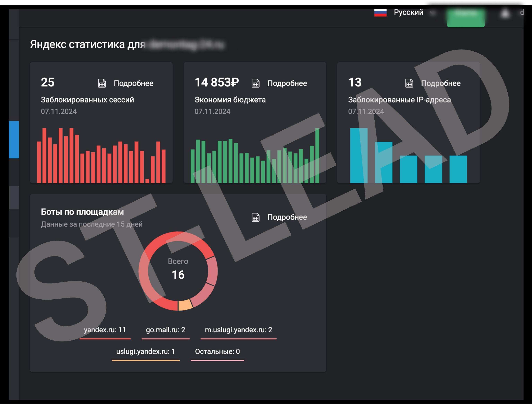The height and width of the screenshot is (404, 532).
Task: Open Подробнее for Заблокированных сессий
Action: point(134,83)
